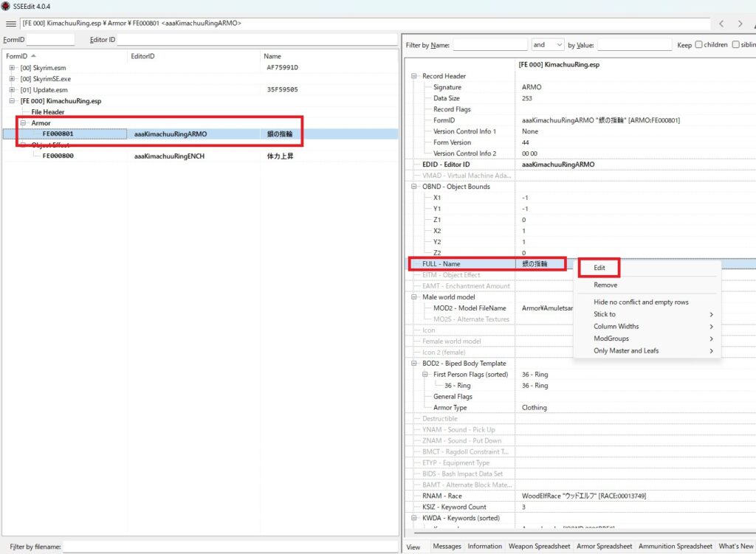Switch to the Messages tab
Image resolution: width=756 pixels, height=554 pixels.
click(x=445, y=547)
